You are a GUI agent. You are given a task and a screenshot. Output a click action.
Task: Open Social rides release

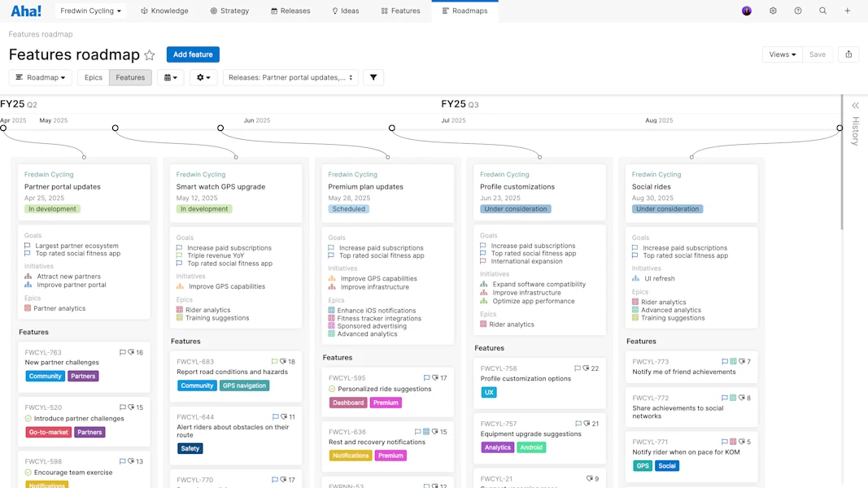pyautogui.click(x=651, y=187)
